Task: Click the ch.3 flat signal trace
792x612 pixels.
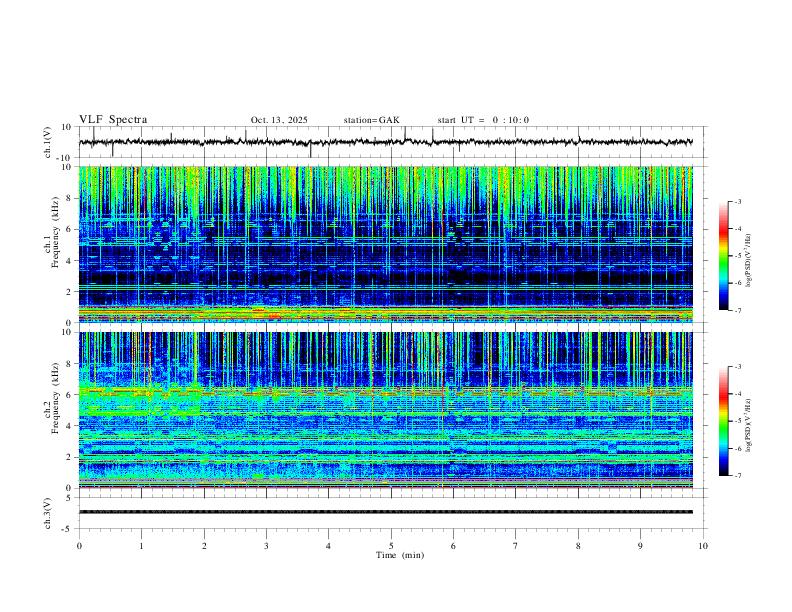Action: pyautogui.click(x=386, y=512)
